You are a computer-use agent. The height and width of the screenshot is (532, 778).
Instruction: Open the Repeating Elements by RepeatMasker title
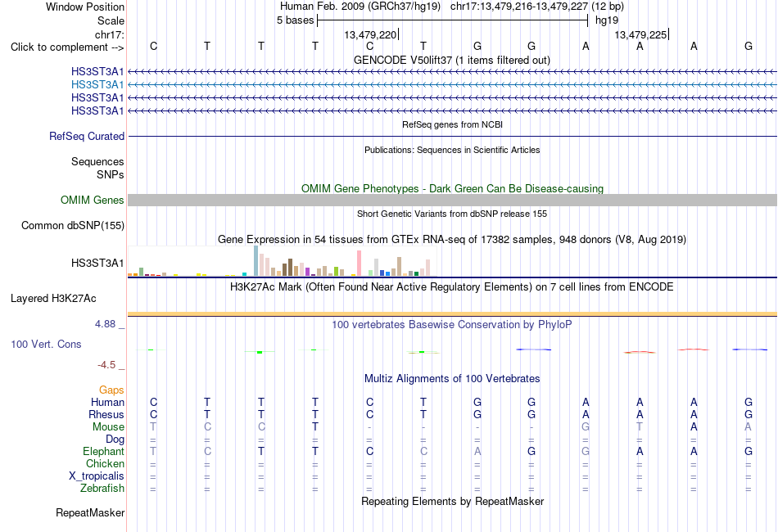pyautogui.click(x=453, y=501)
